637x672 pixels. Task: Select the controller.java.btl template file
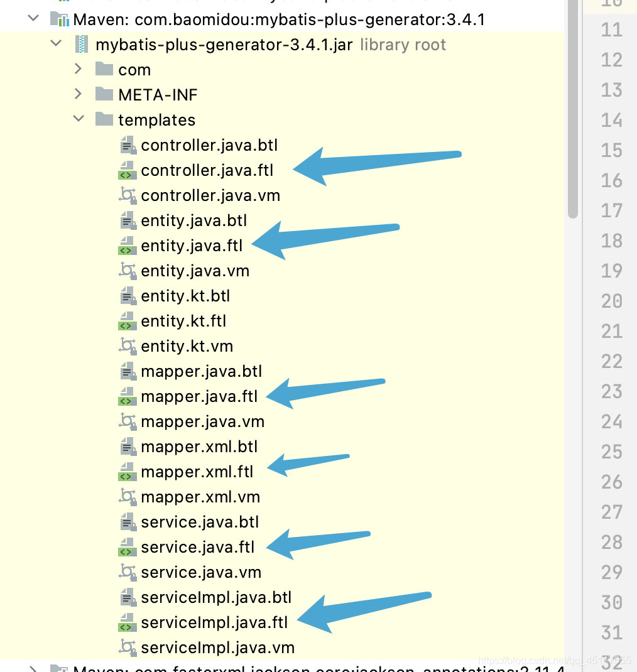[209, 145]
